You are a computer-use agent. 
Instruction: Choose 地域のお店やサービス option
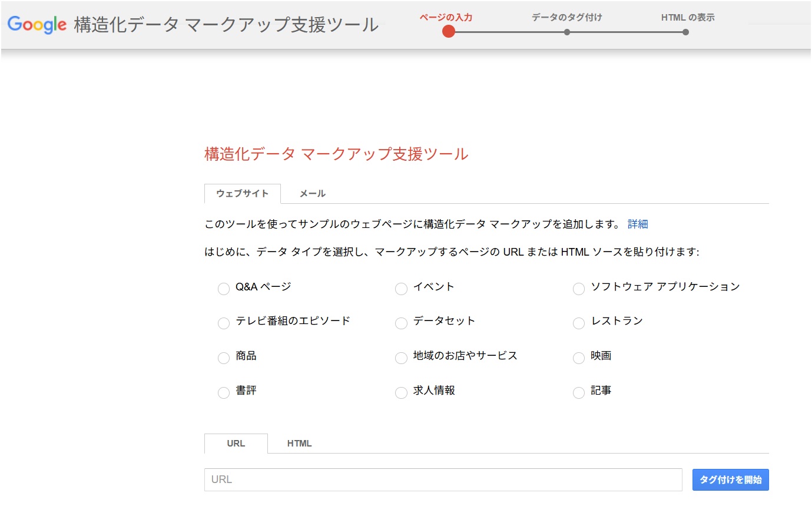(401, 358)
